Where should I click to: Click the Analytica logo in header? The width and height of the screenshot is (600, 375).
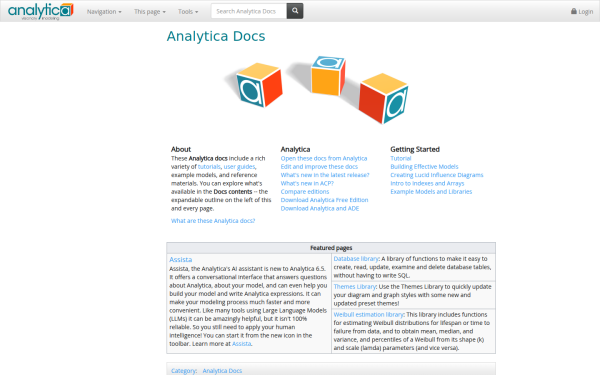[41, 11]
